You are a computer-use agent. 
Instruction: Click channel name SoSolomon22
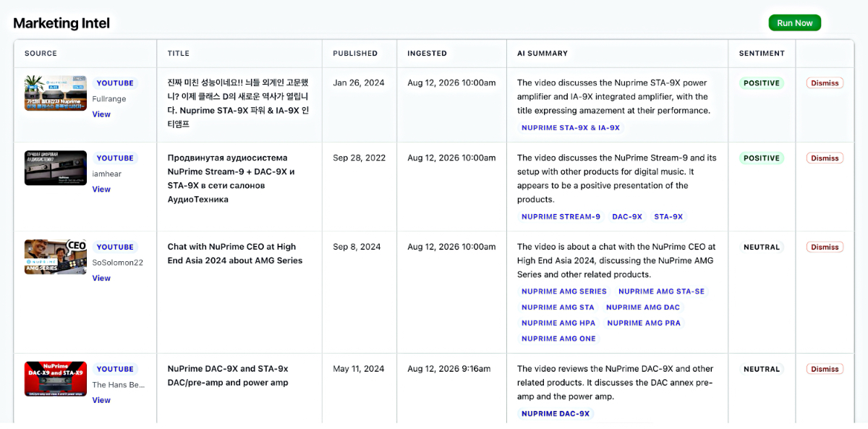pyautogui.click(x=117, y=263)
